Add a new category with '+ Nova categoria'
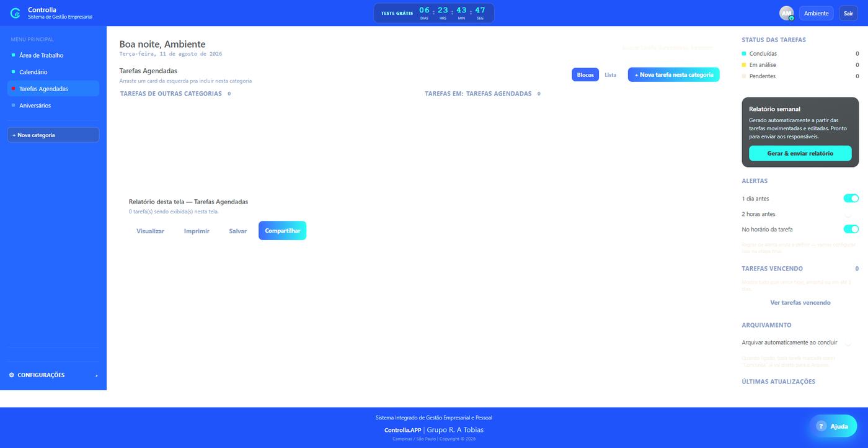868x448 pixels. (53, 135)
